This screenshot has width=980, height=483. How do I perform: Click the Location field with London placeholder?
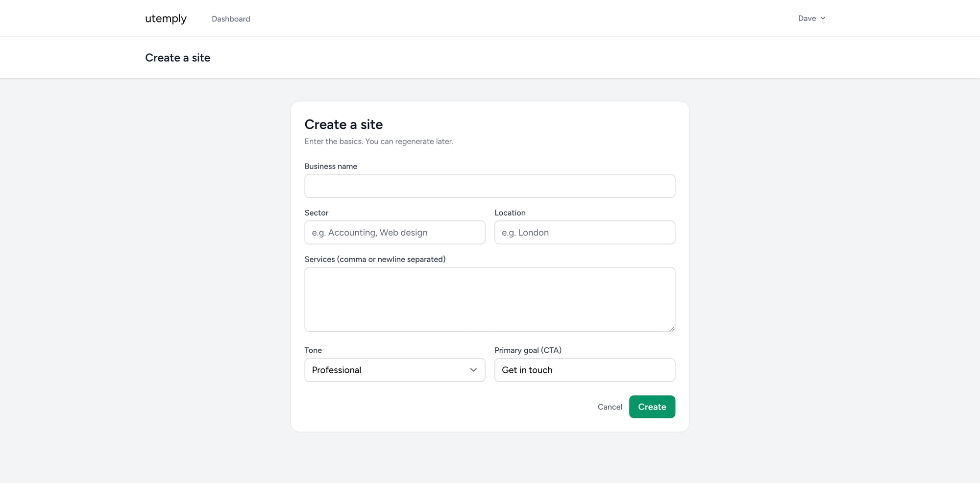pyautogui.click(x=584, y=232)
